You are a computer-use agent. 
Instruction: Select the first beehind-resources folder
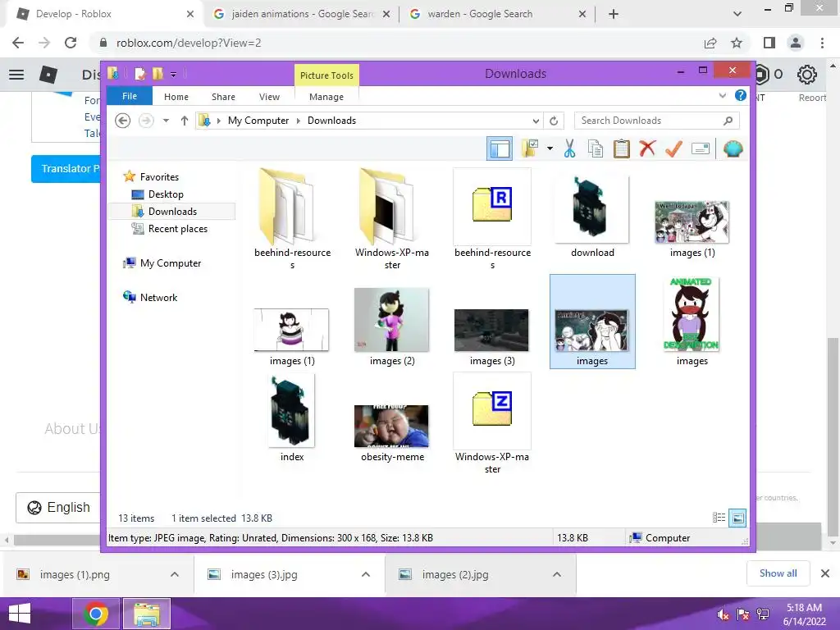point(293,219)
